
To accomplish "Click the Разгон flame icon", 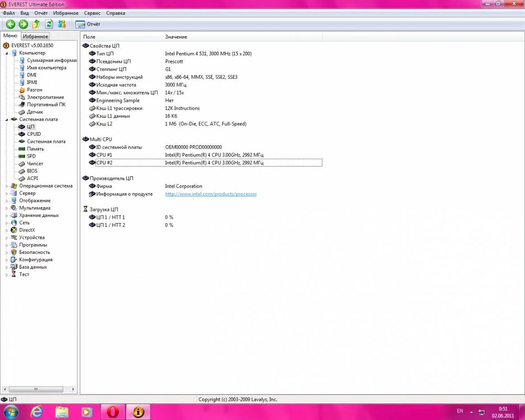I will pyautogui.click(x=22, y=90).
